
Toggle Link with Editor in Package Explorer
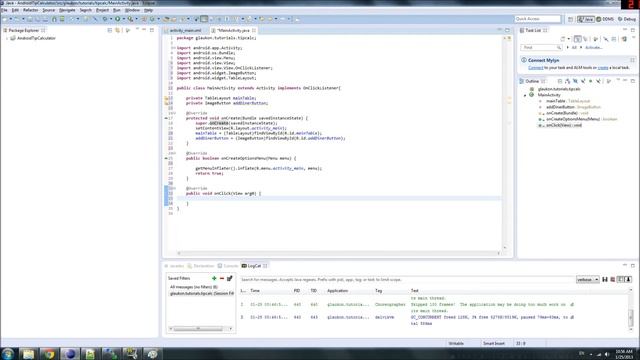(x=118, y=30)
